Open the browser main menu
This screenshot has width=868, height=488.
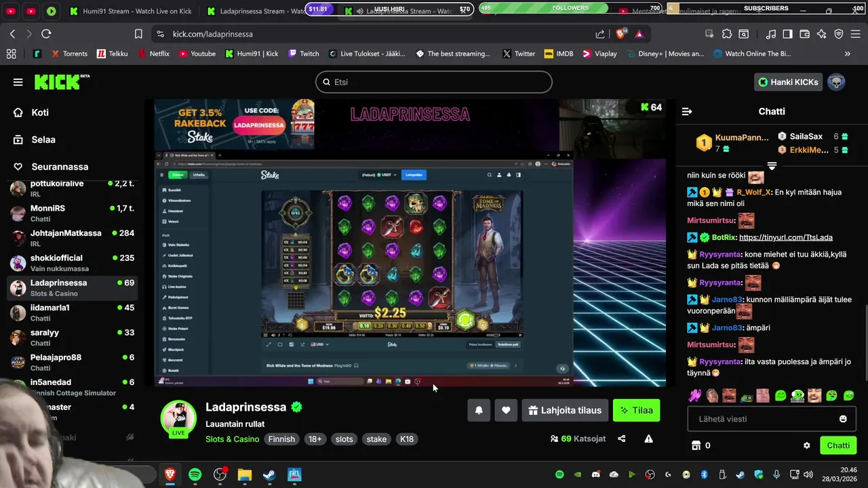point(856,34)
